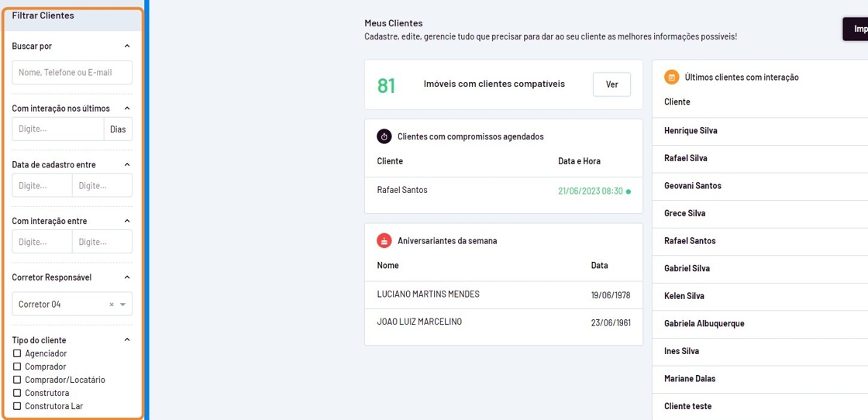Collapse the Data de cadastro entre section
The height and width of the screenshot is (420, 868).
pos(127,165)
